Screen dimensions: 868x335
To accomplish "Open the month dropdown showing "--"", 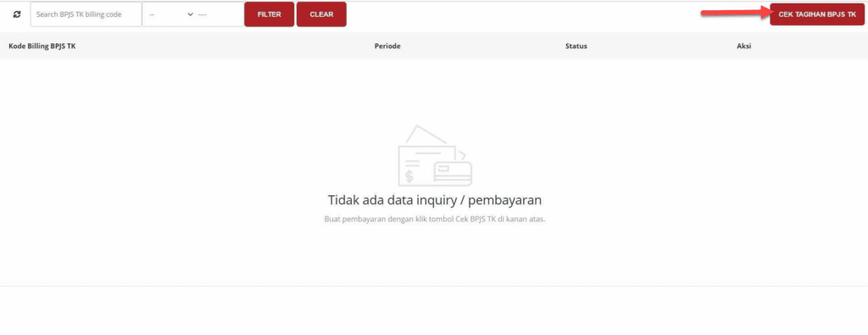I will pos(170,14).
